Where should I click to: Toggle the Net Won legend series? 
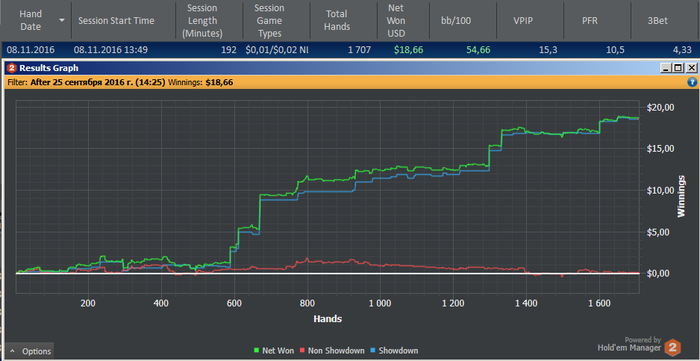click(x=274, y=351)
